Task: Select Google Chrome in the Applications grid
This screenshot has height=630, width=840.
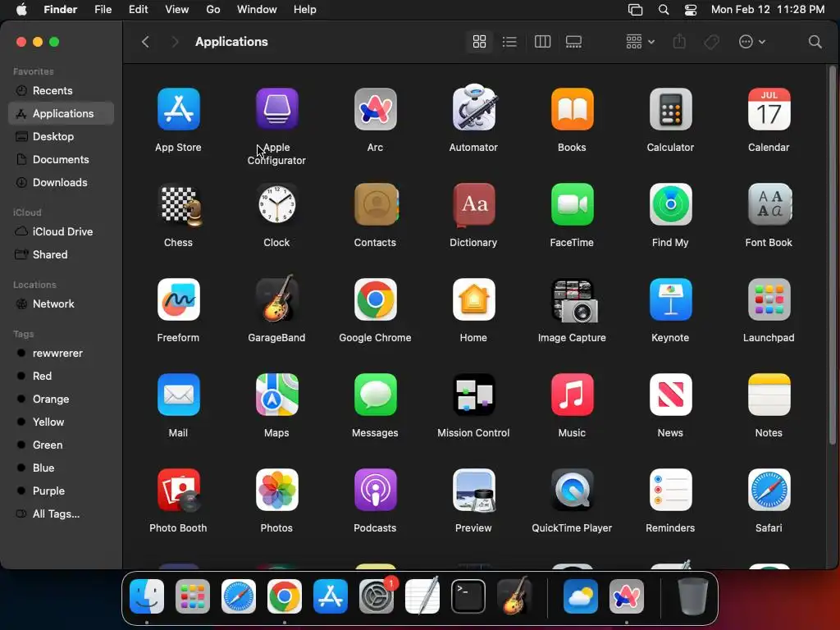Action: coord(376,299)
